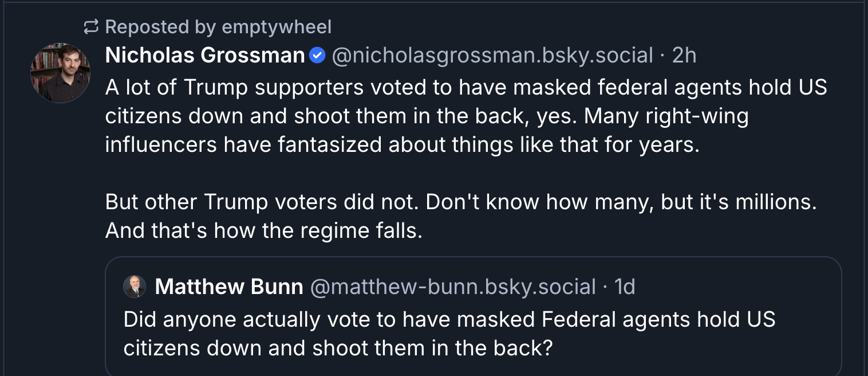Click the @nicholasgrossman.bsky.social handle
The height and width of the screenshot is (376, 868).
(x=492, y=56)
